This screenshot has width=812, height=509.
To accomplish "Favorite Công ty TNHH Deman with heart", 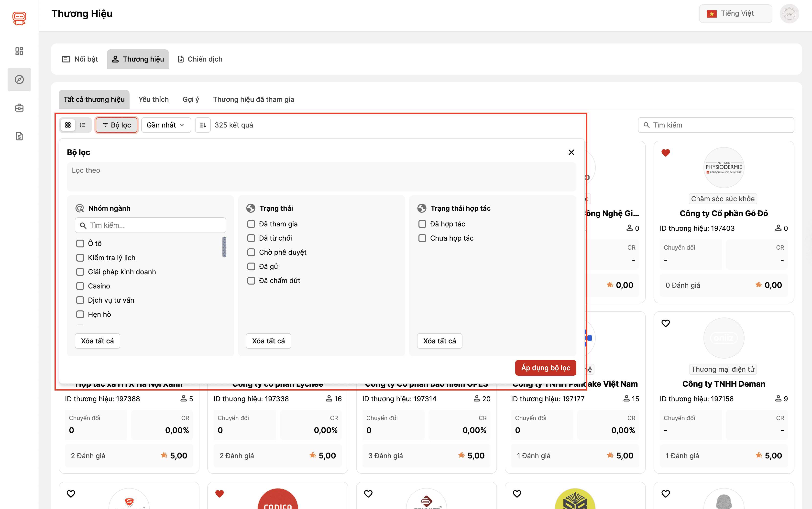I will tap(666, 323).
